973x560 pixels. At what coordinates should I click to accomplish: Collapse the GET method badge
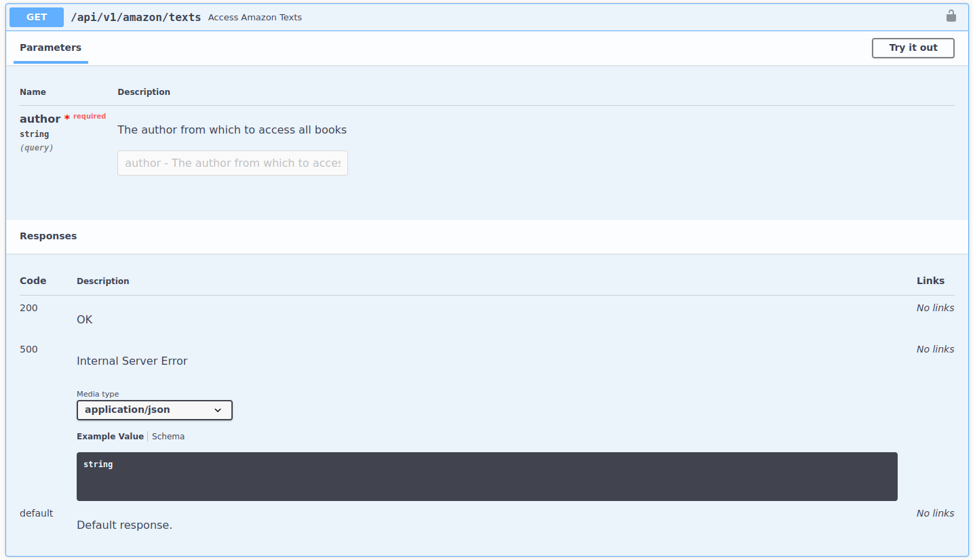[37, 17]
